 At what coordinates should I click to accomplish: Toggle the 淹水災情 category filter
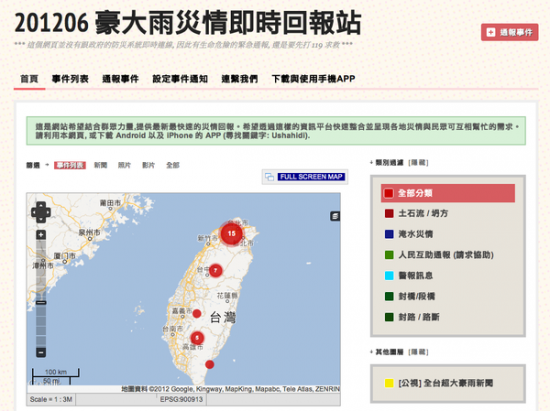tap(409, 234)
